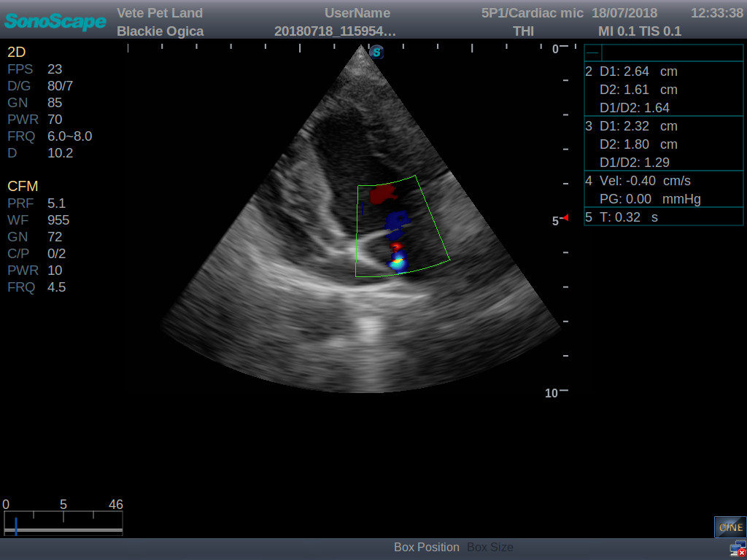Image resolution: width=747 pixels, height=560 pixels.
Task: Click the CINE button
Action: pyautogui.click(x=730, y=526)
